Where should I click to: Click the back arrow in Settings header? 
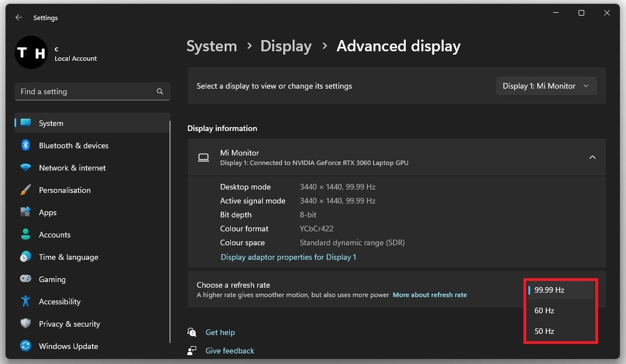19,18
